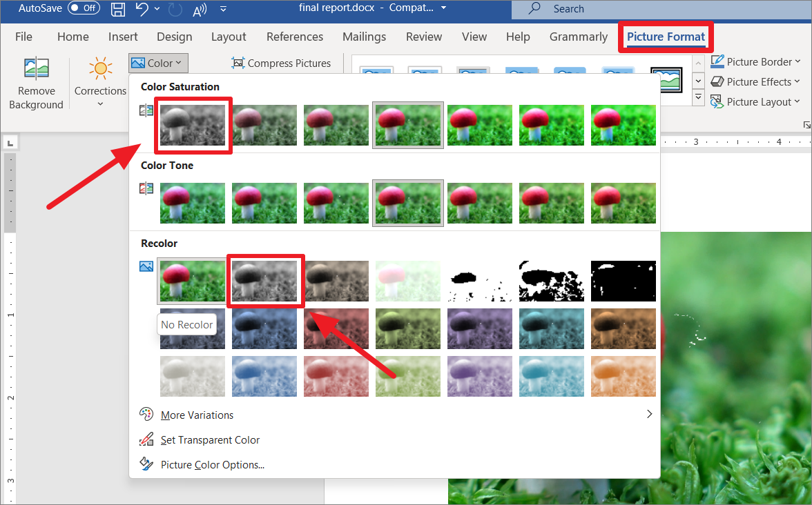Open the Picture Border dropdown
This screenshot has width=812, height=505.
click(x=755, y=61)
